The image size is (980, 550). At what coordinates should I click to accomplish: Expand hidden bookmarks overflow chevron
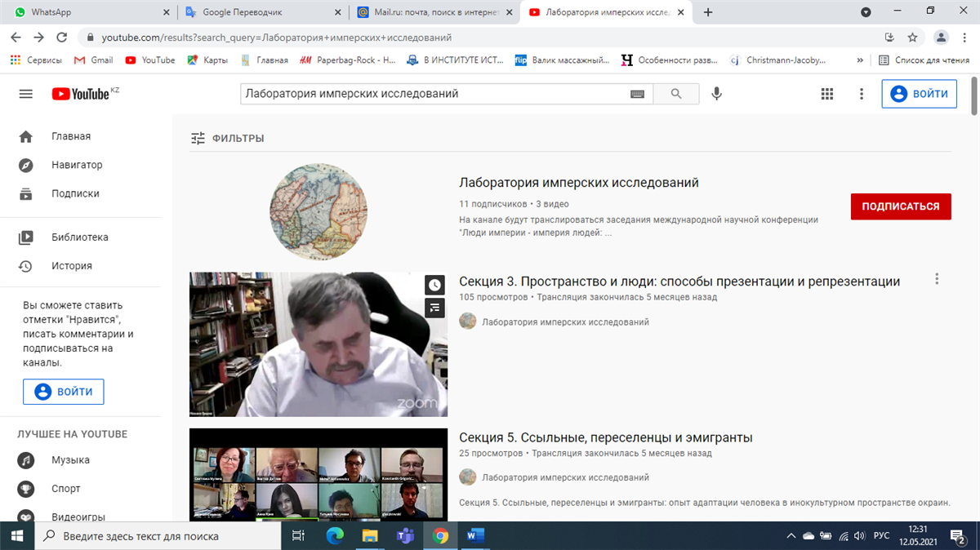tap(859, 60)
